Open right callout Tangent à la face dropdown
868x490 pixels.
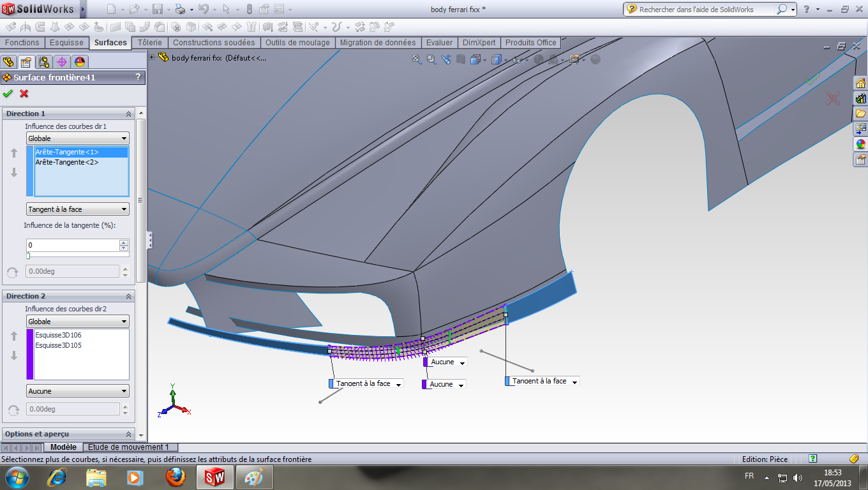click(x=574, y=382)
